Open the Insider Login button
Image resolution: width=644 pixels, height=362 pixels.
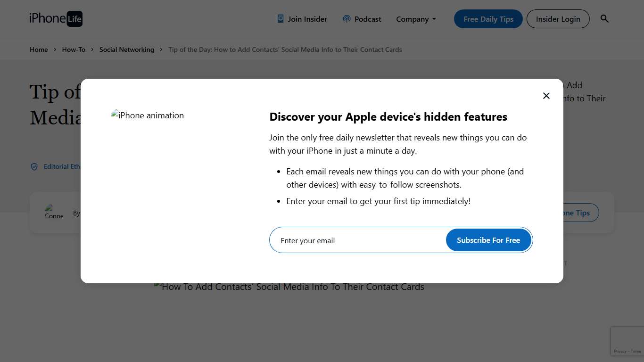click(x=558, y=19)
